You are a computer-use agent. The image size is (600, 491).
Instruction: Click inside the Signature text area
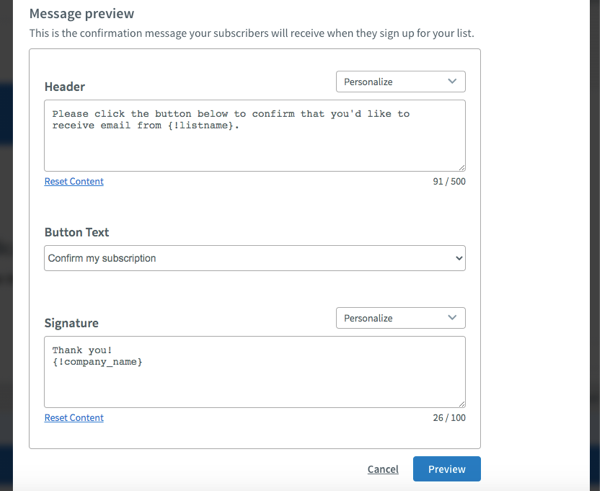pos(255,372)
